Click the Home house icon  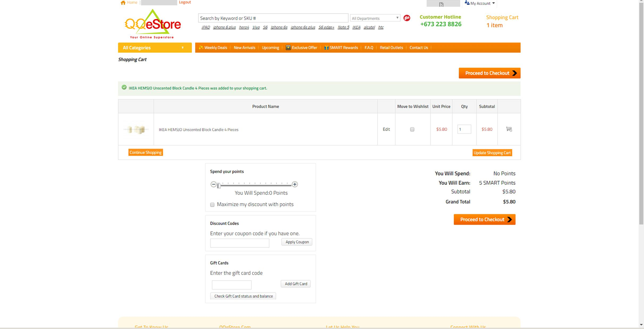[123, 3]
